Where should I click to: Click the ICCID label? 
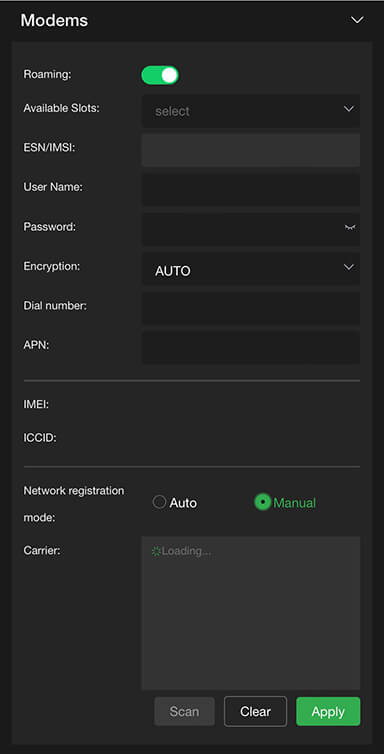click(40, 438)
